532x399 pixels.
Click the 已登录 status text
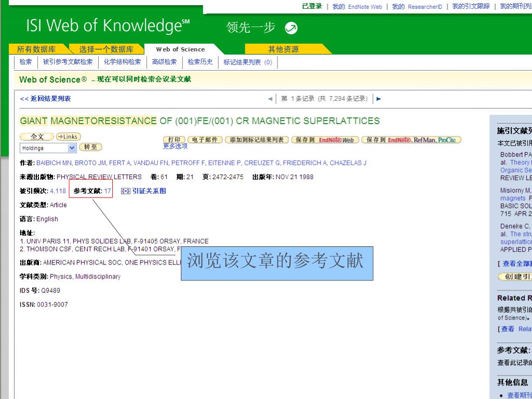pyautogui.click(x=312, y=6)
